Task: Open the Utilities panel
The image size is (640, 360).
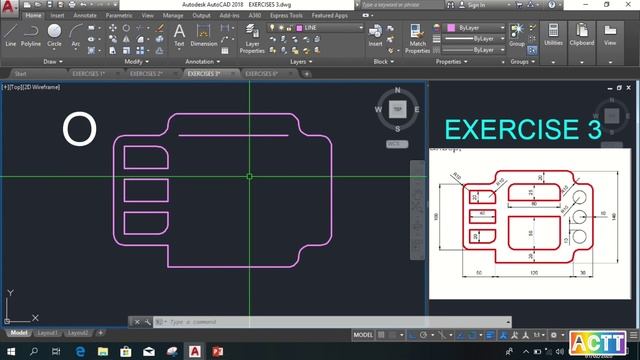Action: click(x=553, y=35)
